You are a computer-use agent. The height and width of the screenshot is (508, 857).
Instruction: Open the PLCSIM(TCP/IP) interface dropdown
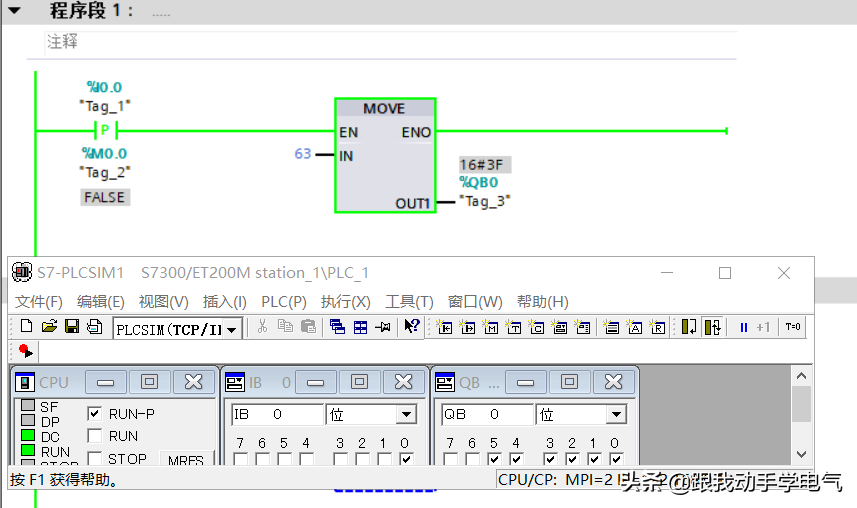pos(231,329)
